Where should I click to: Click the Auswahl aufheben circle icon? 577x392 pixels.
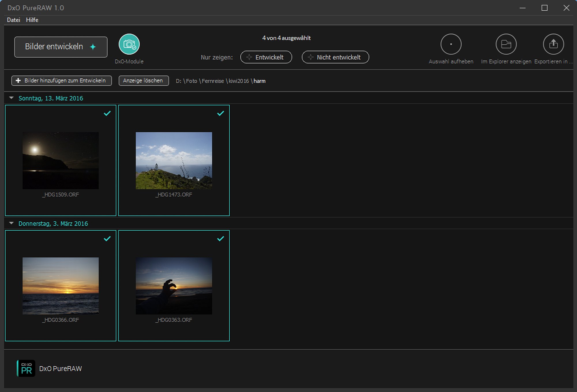pyautogui.click(x=451, y=44)
